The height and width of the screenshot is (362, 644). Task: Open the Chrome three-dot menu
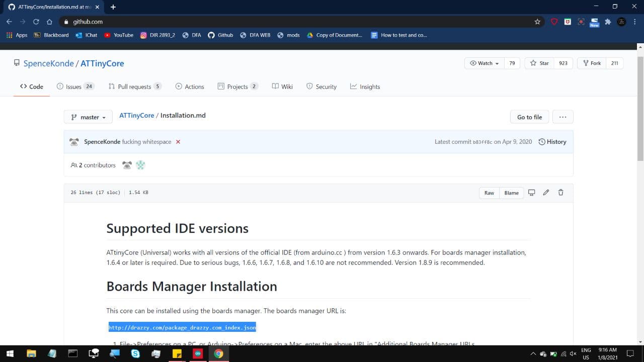[x=634, y=22]
